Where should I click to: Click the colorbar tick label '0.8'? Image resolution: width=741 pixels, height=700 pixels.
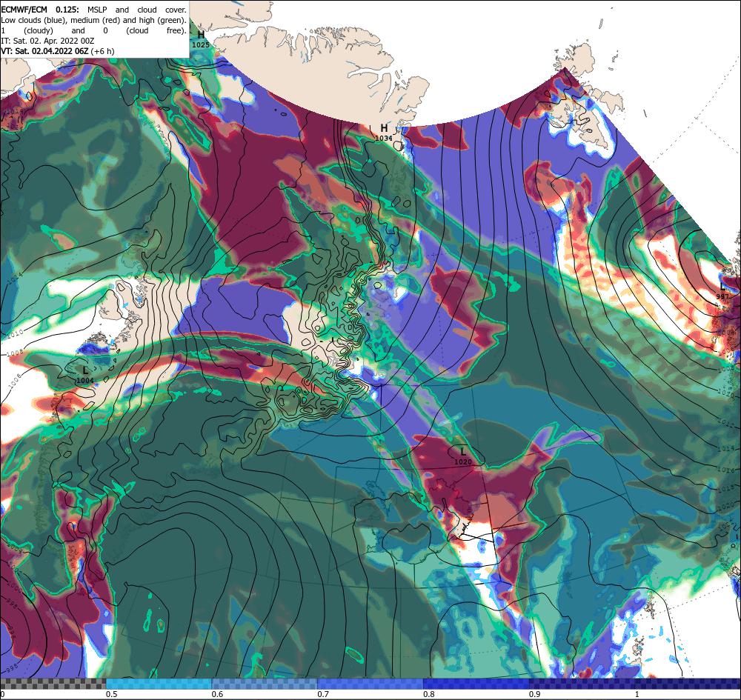point(429,694)
